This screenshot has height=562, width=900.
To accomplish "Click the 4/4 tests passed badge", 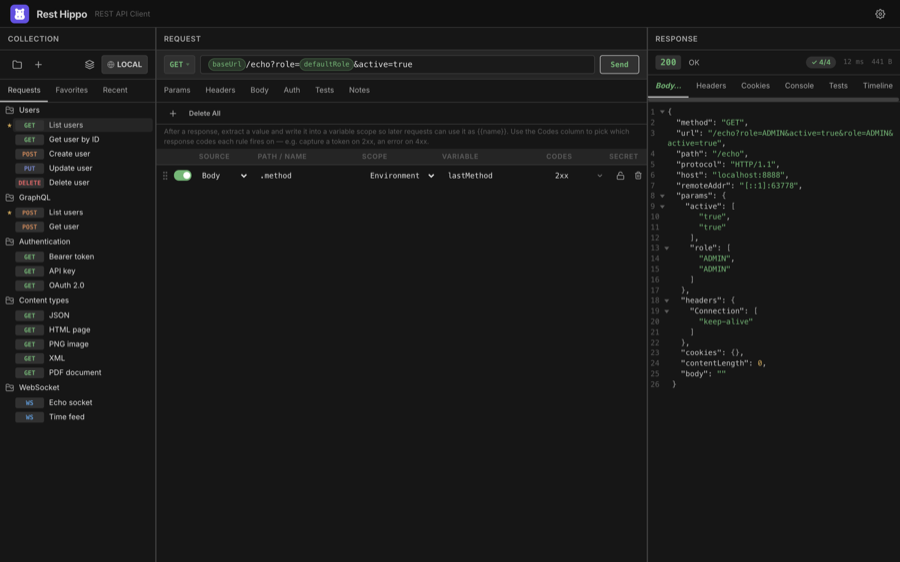I will pos(821,62).
